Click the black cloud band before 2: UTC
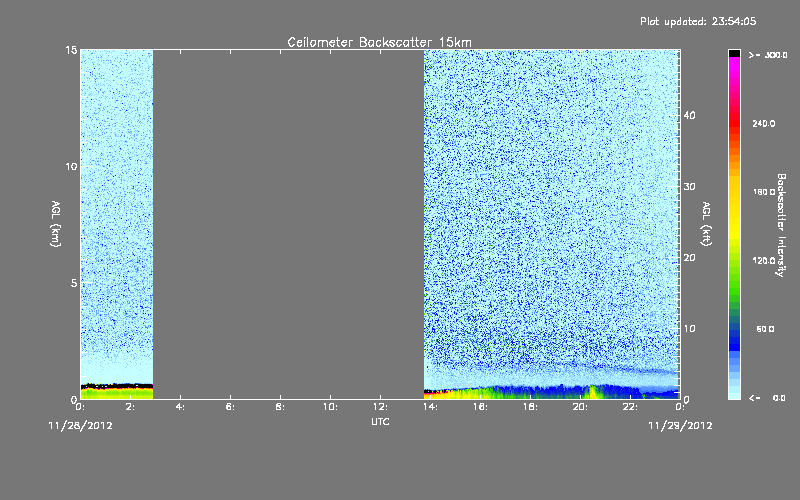This screenshot has width=800, height=500. [117, 386]
